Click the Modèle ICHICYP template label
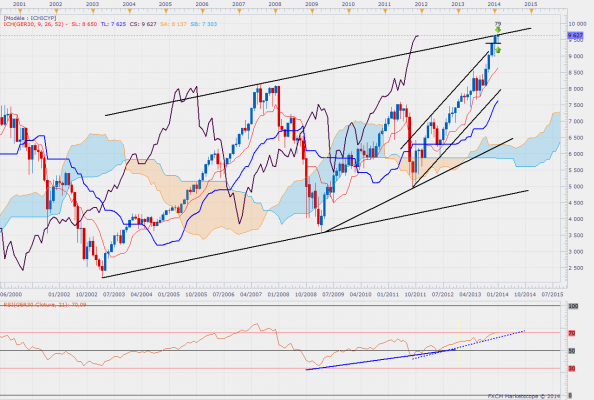 (x=30, y=18)
